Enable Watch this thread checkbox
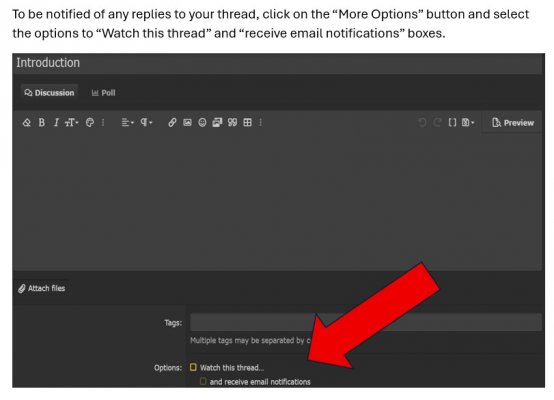 (193, 367)
